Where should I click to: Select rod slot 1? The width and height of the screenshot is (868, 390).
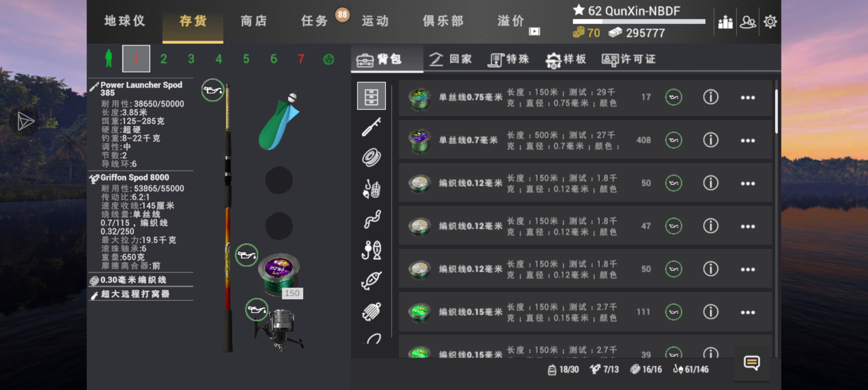pos(136,59)
